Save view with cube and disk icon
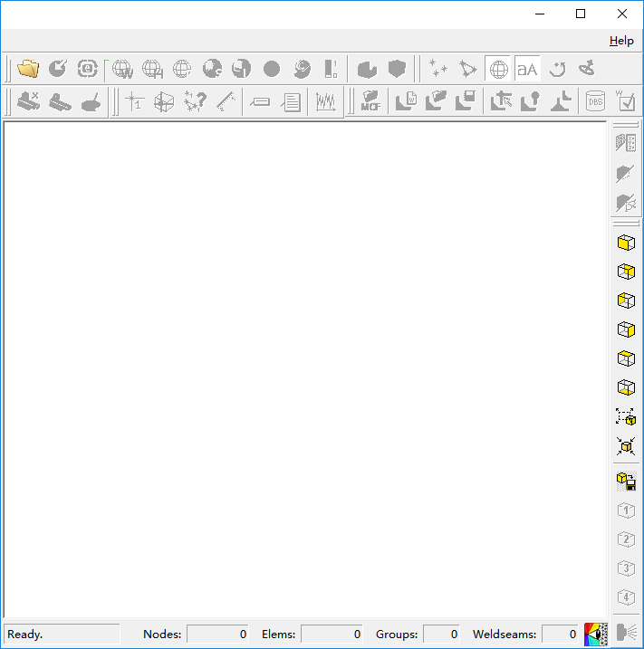 point(626,482)
